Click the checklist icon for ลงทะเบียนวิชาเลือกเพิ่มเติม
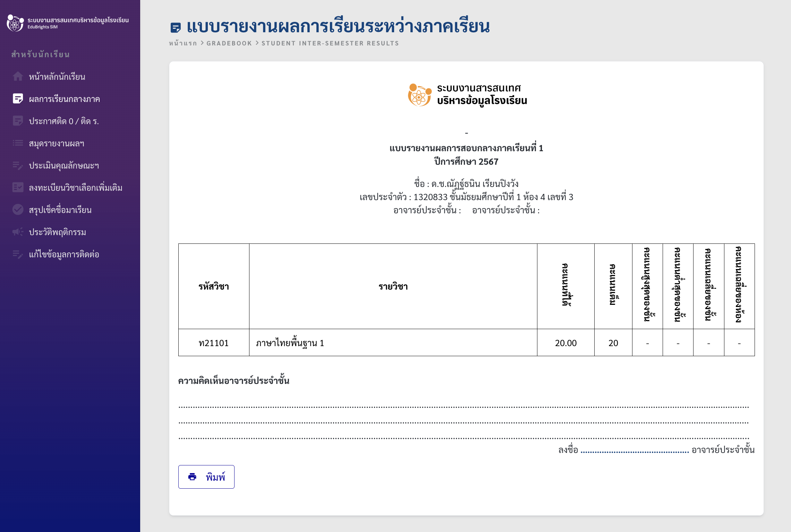The width and height of the screenshot is (791, 532). [18, 187]
